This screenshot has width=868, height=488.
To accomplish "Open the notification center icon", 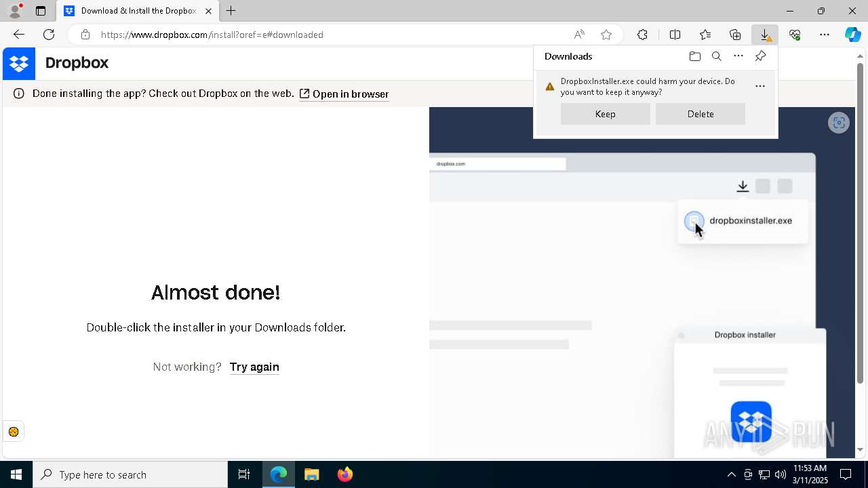I will coord(846,474).
